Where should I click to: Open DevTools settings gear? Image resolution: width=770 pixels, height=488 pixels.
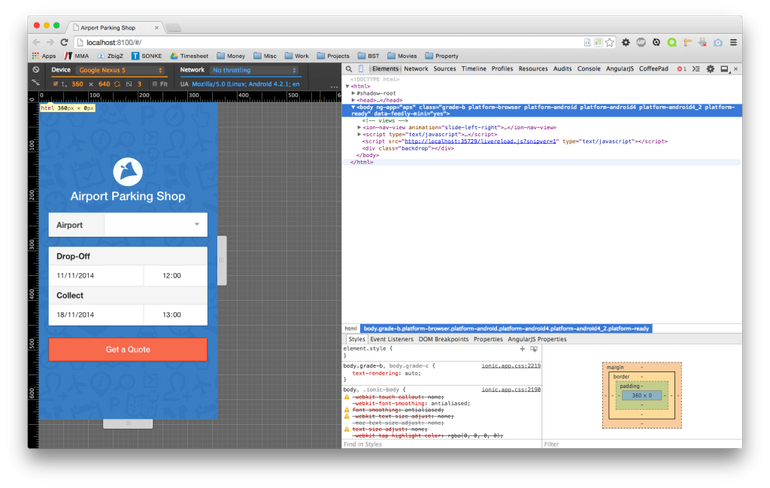coord(710,69)
